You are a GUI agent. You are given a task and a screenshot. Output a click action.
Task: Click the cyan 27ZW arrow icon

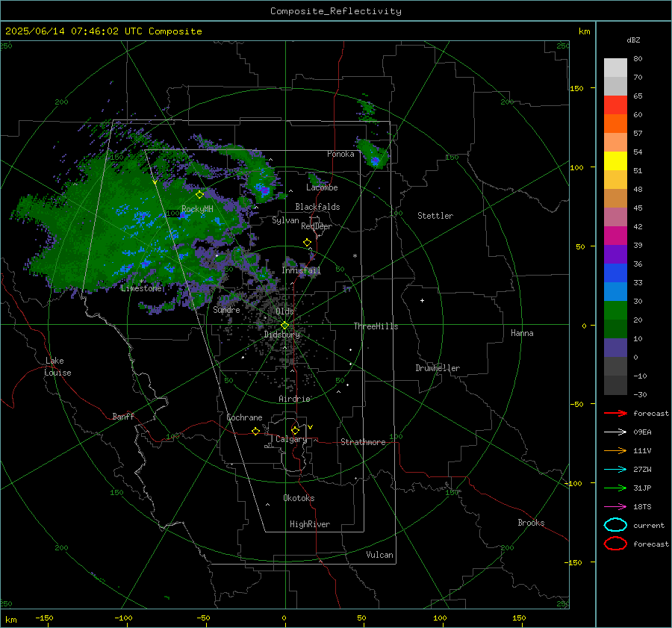click(615, 470)
